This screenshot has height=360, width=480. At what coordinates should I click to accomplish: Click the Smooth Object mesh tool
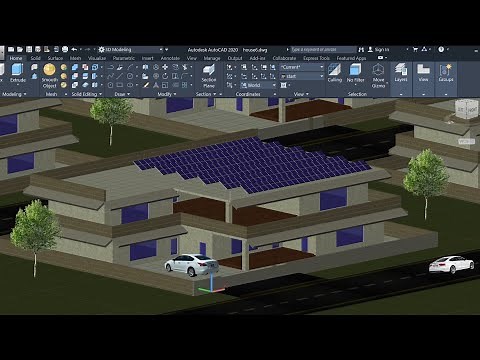click(49, 76)
